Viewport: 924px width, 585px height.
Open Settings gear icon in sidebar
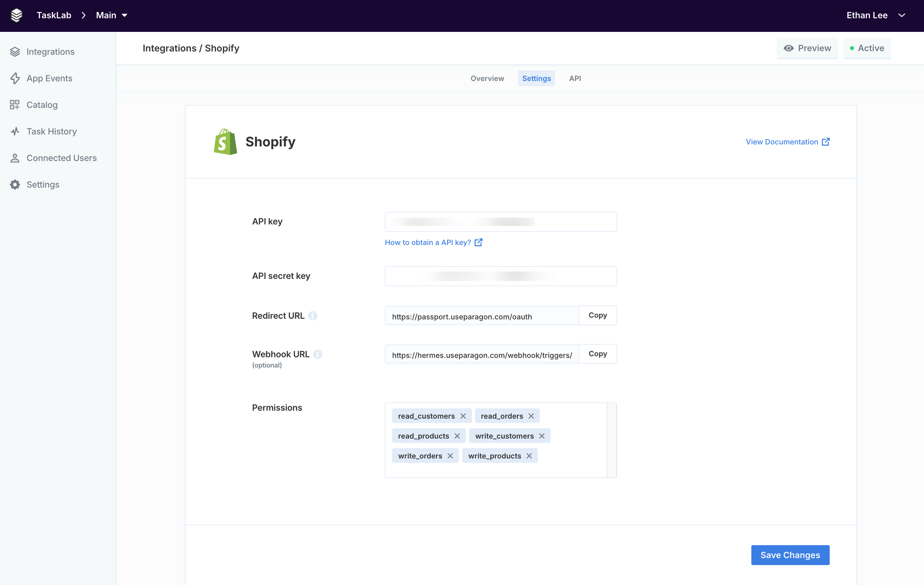[15, 185]
